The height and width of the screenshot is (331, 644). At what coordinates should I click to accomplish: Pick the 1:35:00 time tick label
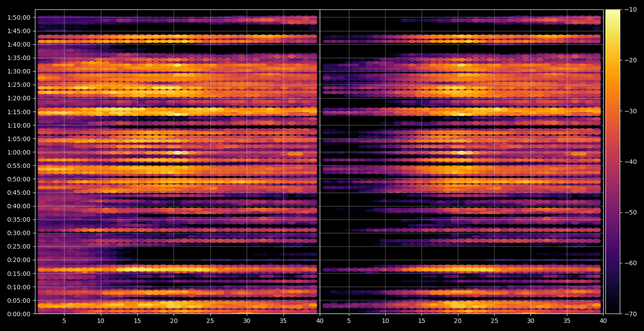[x=19, y=58]
